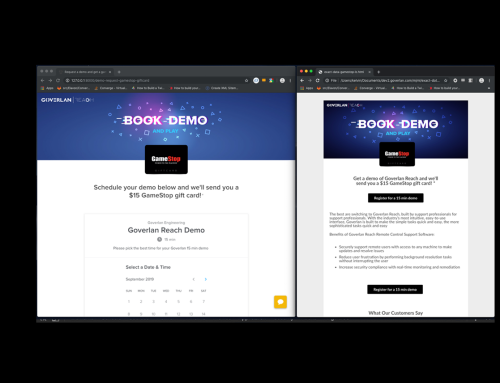Click 'What Our Customers Say' heading
The height and width of the screenshot is (383, 500).
tap(396, 313)
